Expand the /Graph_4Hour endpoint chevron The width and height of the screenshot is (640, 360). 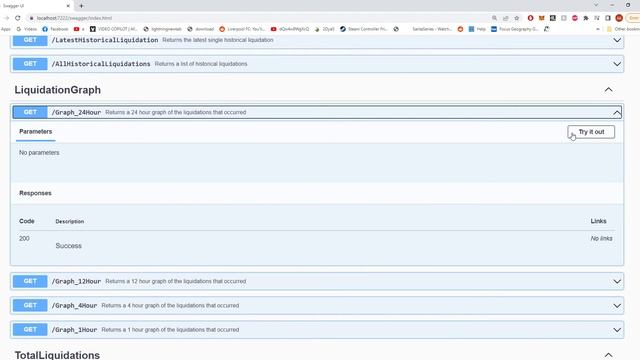[617, 306]
